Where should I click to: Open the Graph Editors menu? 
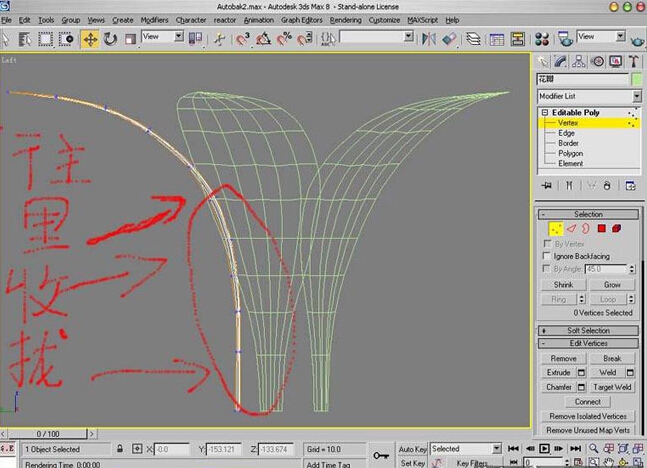tap(302, 20)
